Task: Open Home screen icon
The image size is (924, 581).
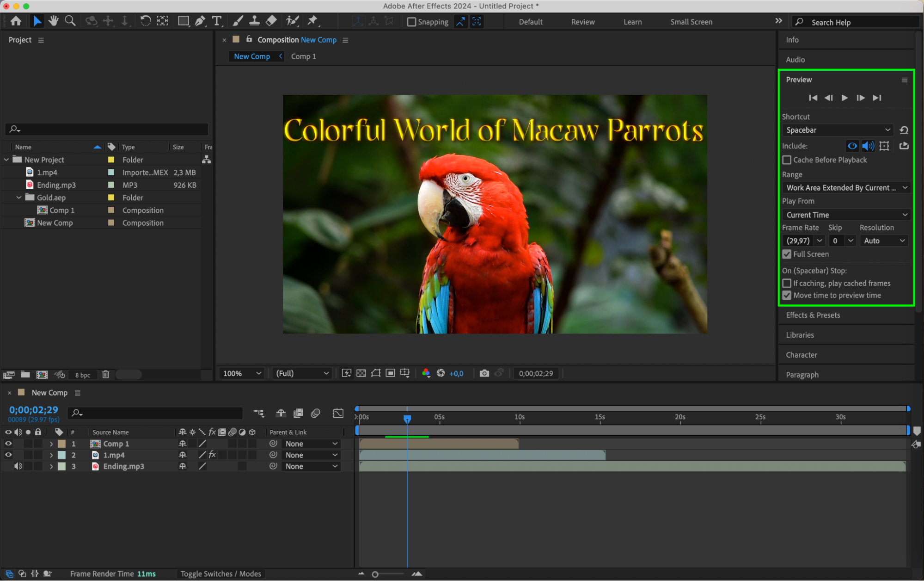Action: pyautogui.click(x=16, y=21)
